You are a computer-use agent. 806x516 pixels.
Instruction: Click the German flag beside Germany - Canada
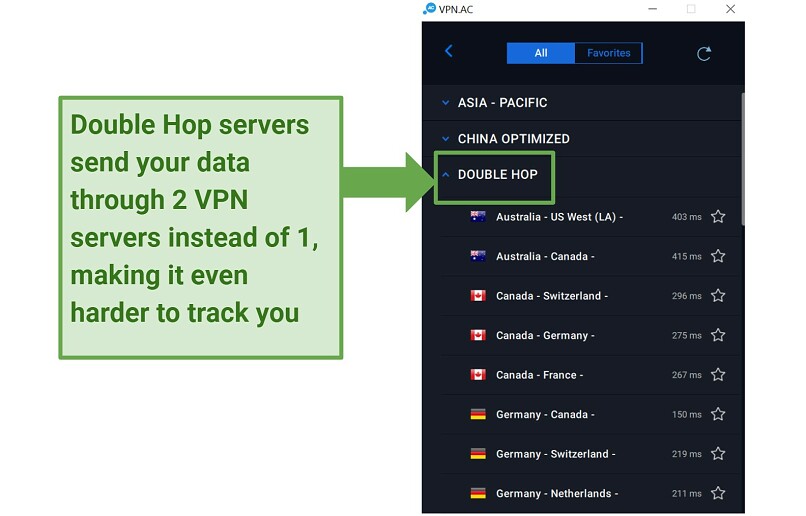coord(478,414)
